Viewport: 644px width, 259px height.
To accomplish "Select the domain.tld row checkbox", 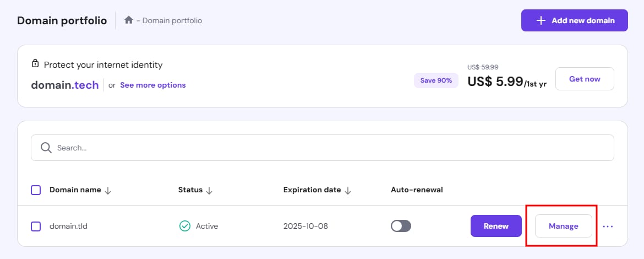I will pos(36,226).
